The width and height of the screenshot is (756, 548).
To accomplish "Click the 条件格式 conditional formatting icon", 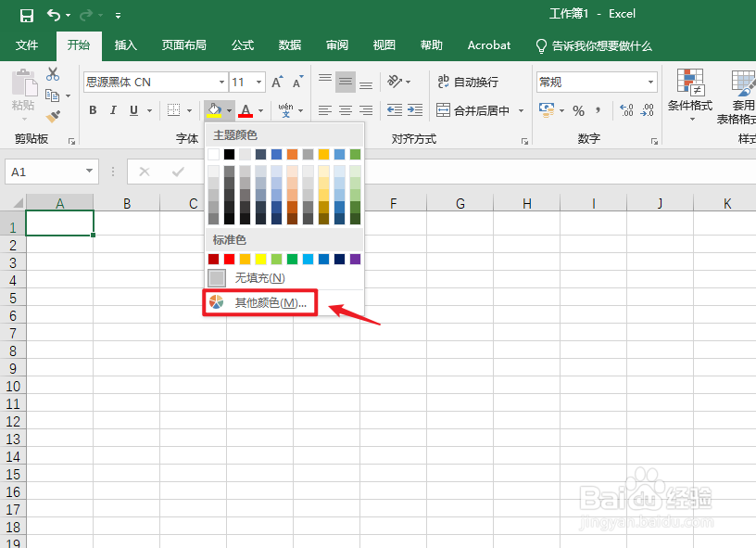I will [690, 82].
